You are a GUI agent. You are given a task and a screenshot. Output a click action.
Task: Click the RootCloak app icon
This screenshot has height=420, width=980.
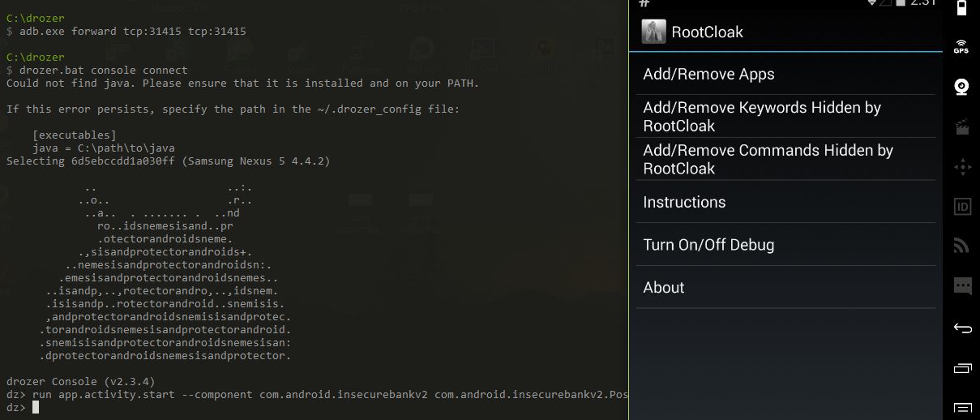coord(653,32)
